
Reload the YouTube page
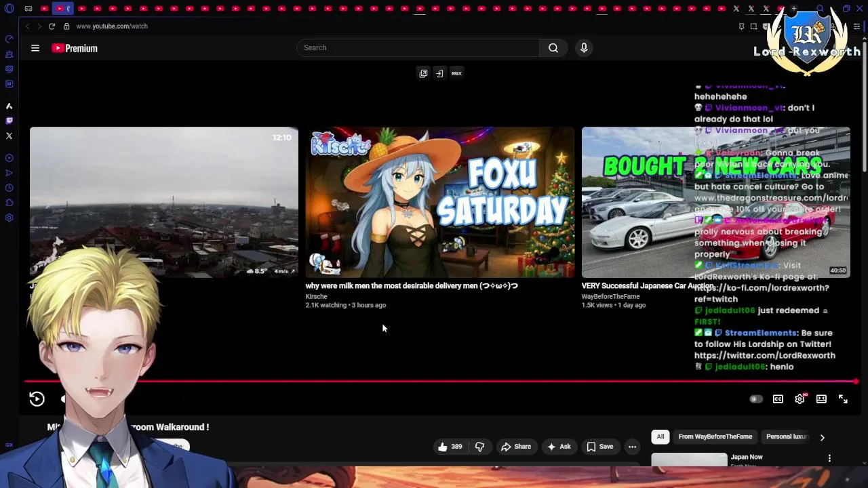coord(52,26)
